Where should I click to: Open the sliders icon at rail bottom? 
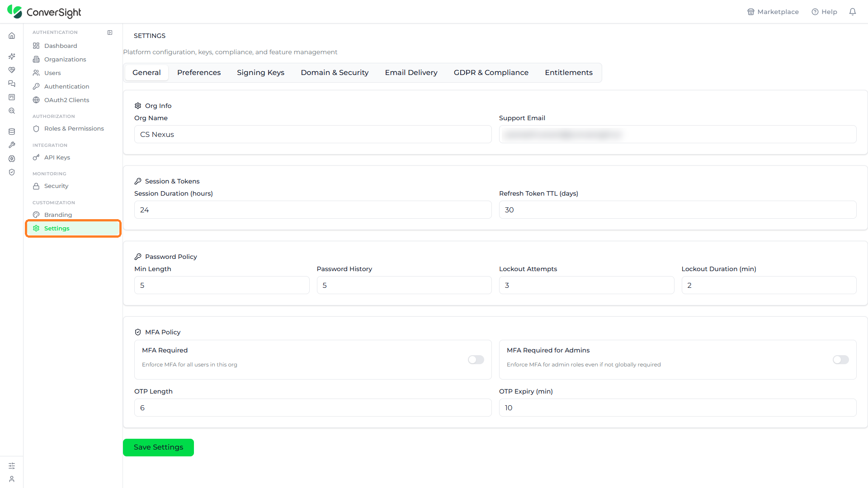(12, 465)
